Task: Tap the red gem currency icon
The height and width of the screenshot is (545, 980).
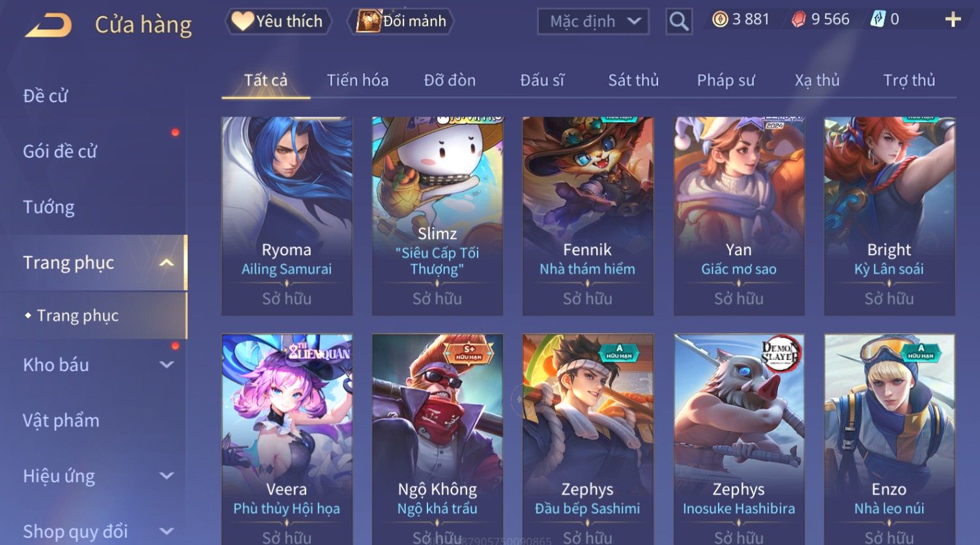Action: [x=799, y=20]
